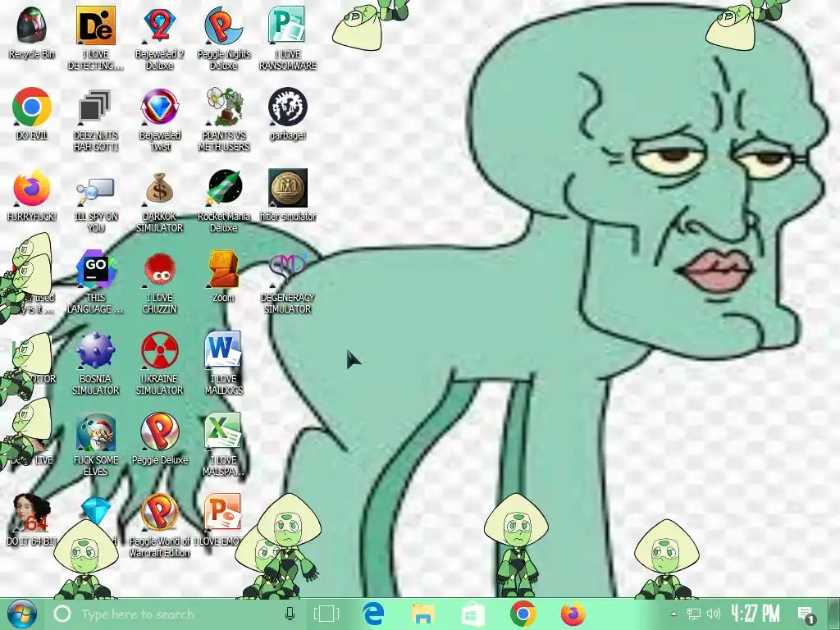Open the 'I LOVE RANSOMWARE' Publisher shortcut
The width and height of the screenshot is (840, 630).
(288, 25)
